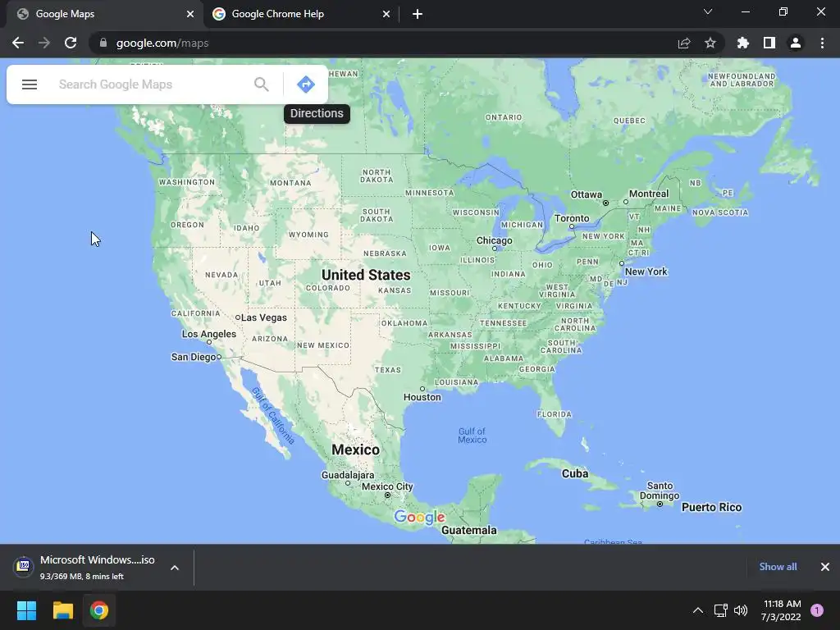840x630 pixels.
Task: Share this page via share icon
Action: 684,43
